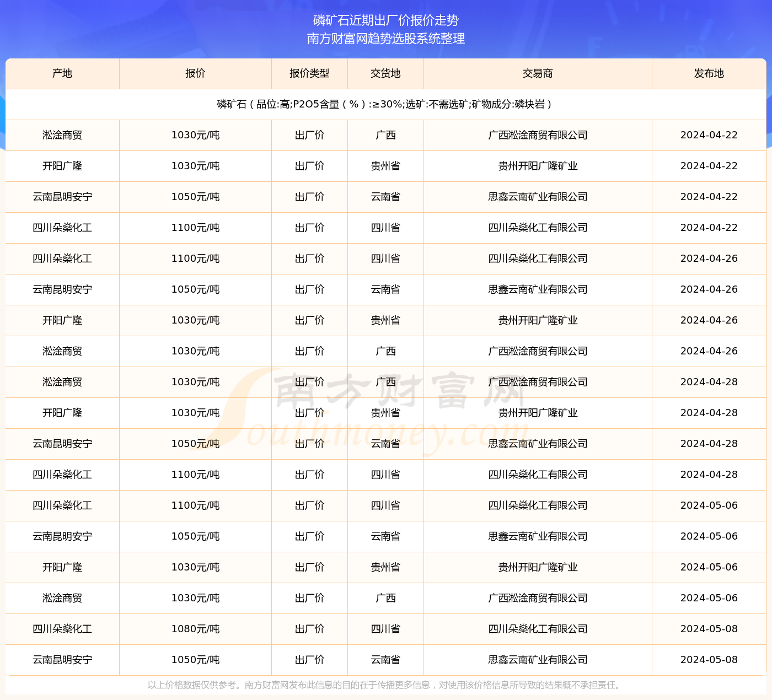Click 云南昆明安宁 in the 2024-04-22 row
The image size is (772, 700).
click(x=62, y=197)
